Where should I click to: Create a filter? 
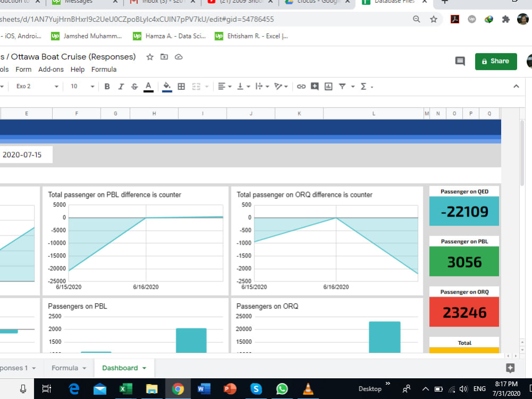tap(342, 87)
